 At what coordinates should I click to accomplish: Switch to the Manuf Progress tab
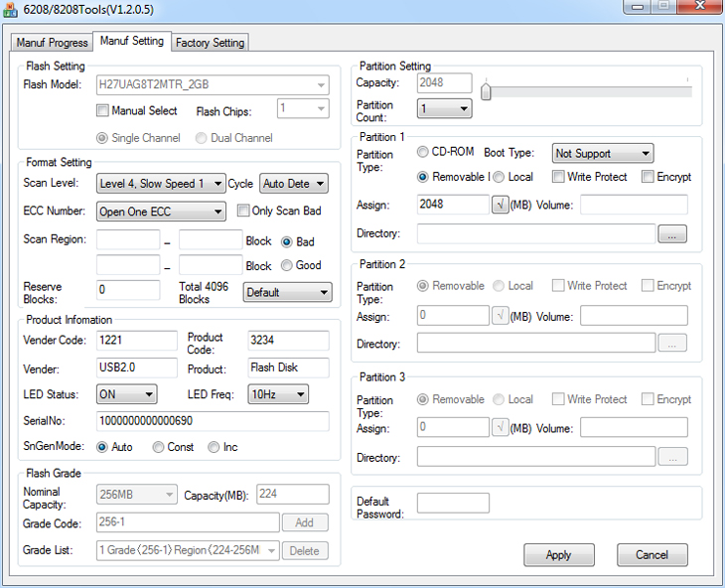point(52,43)
